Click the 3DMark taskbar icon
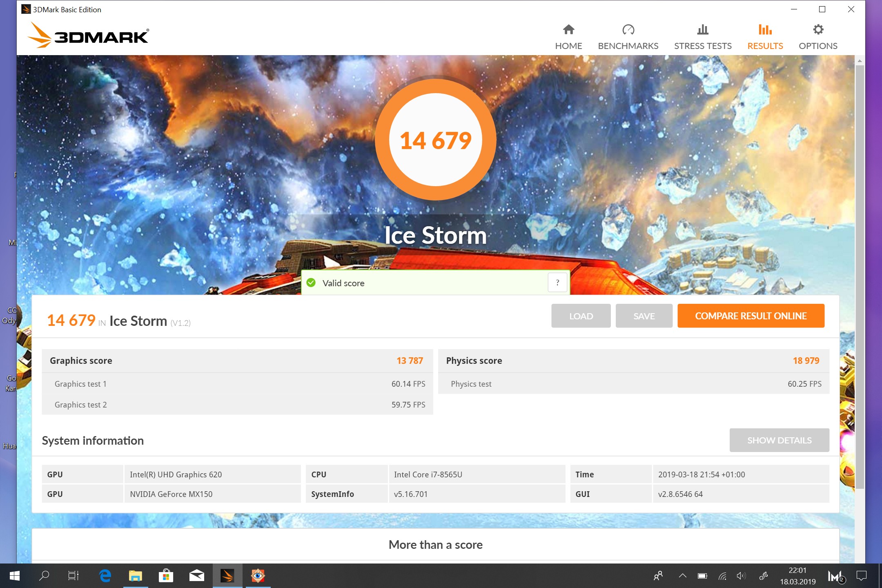The height and width of the screenshot is (588, 882). (x=227, y=576)
